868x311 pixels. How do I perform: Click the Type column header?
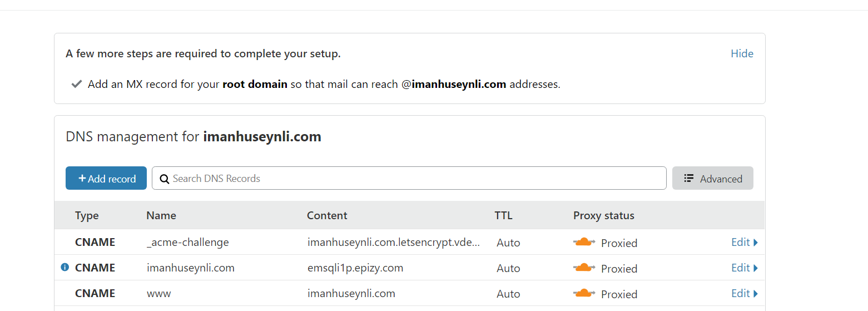coord(87,215)
